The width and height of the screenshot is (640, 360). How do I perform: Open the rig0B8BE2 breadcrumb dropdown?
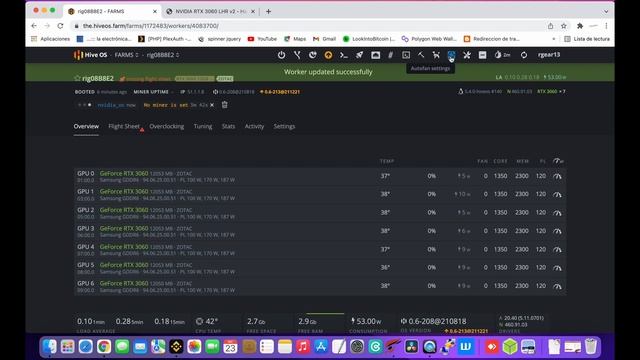pyautogui.click(x=163, y=55)
